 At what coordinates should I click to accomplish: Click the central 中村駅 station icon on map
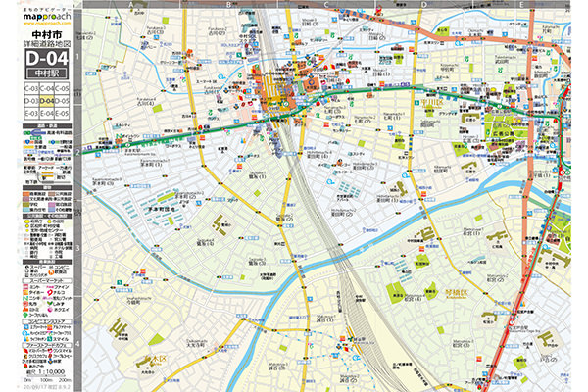(x=286, y=103)
